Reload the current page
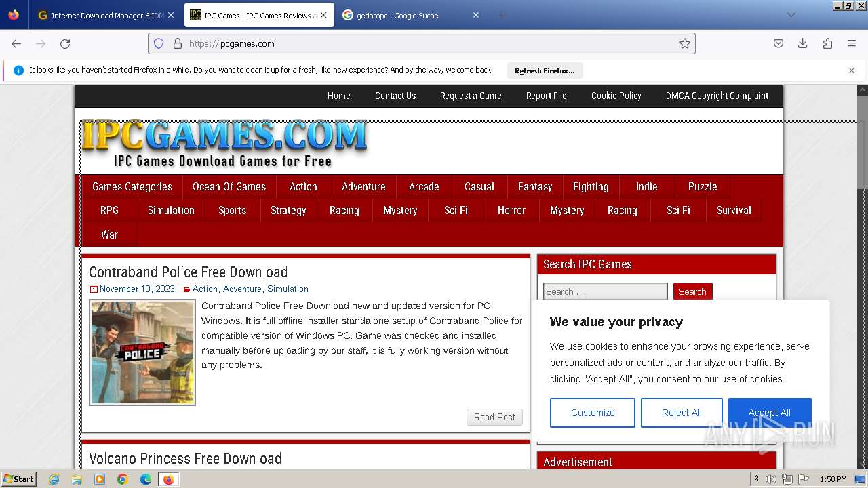The height and width of the screenshot is (488, 868). click(65, 43)
